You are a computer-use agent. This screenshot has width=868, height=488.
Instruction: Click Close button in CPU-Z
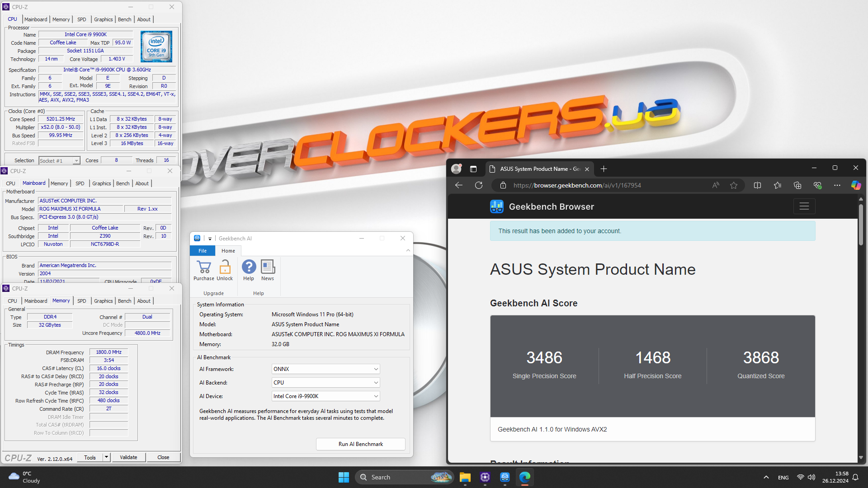pyautogui.click(x=163, y=457)
